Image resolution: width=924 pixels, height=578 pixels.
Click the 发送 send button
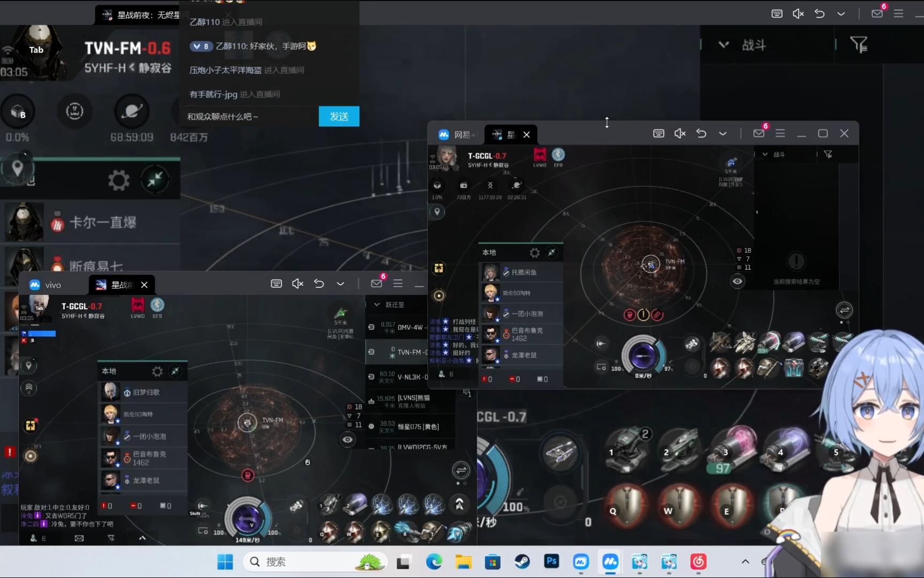pyautogui.click(x=339, y=116)
